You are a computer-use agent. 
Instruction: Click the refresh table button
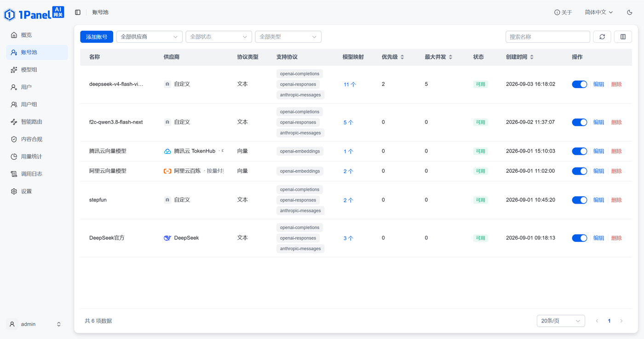pyautogui.click(x=602, y=37)
